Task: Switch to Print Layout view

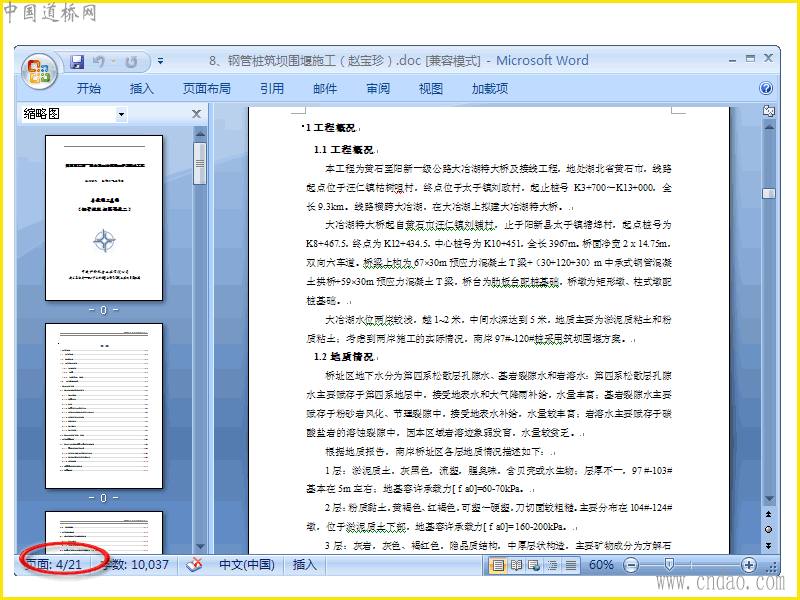Action: (x=497, y=565)
